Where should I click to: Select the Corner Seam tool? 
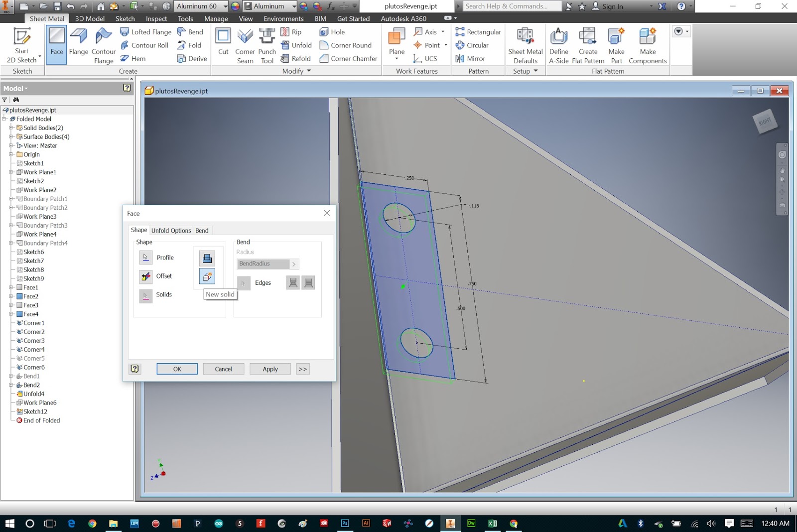245,45
